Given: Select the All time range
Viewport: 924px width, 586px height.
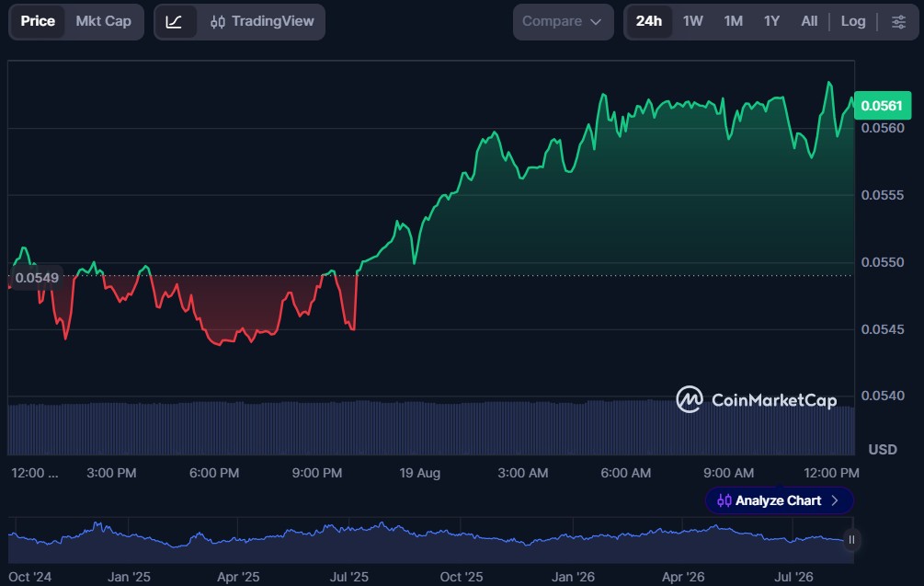Looking at the screenshot, I should coord(809,21).
